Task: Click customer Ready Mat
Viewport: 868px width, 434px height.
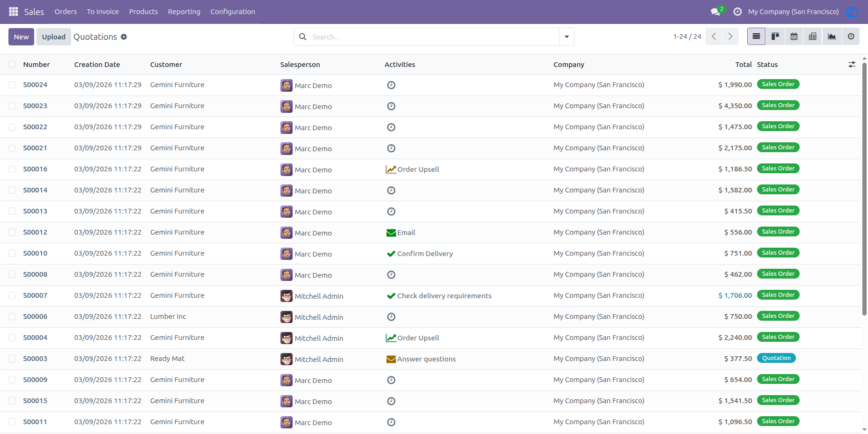Action: pyautogui.click(x=167, y=359)
